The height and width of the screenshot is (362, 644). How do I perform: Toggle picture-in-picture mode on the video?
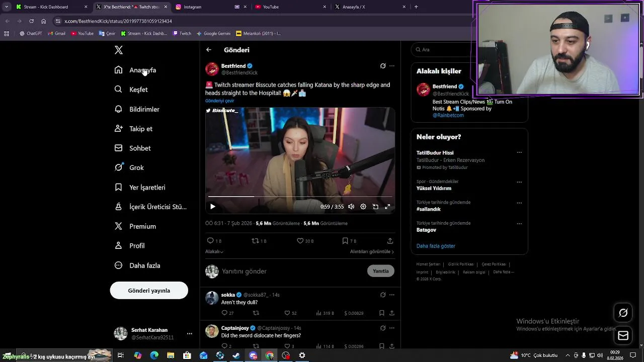point(375,207)
